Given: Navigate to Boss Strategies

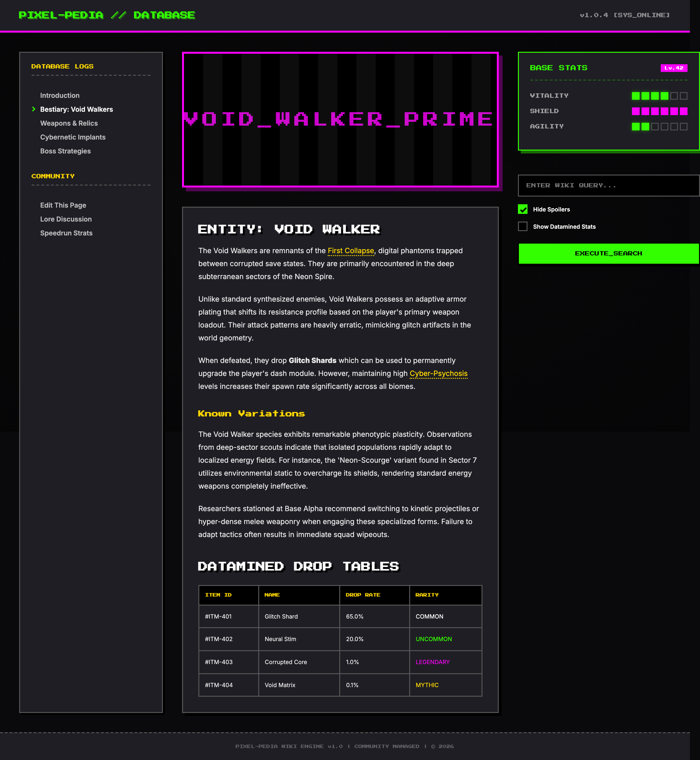Looking at the screenshot, I should [x=66, y=151].
